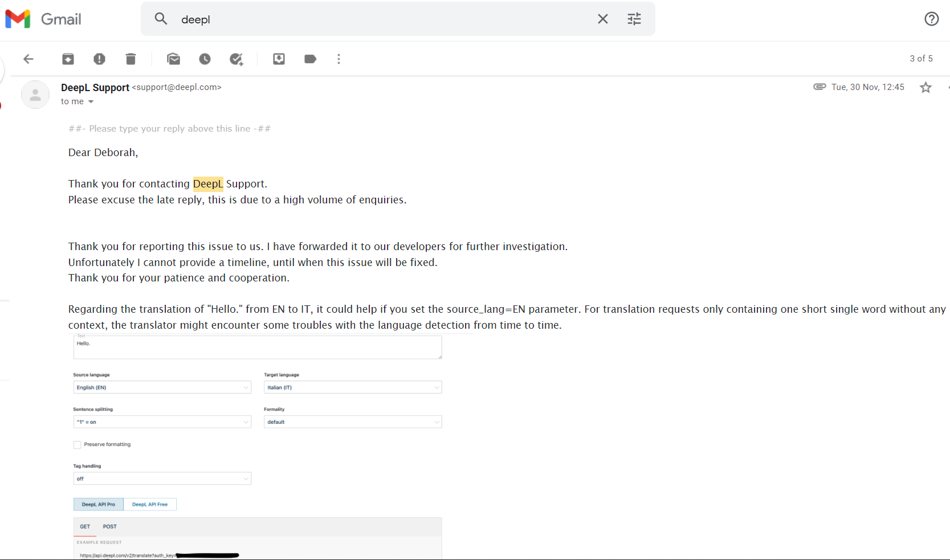Click the 'Dear Deborah,' greeting
Screen dimensions: 950x560
103,153
